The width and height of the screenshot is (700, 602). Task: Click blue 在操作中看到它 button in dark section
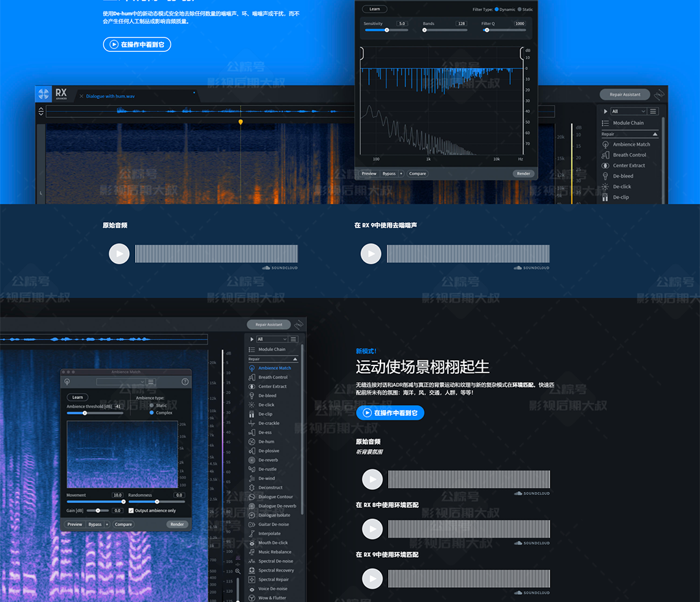[390, 413]
